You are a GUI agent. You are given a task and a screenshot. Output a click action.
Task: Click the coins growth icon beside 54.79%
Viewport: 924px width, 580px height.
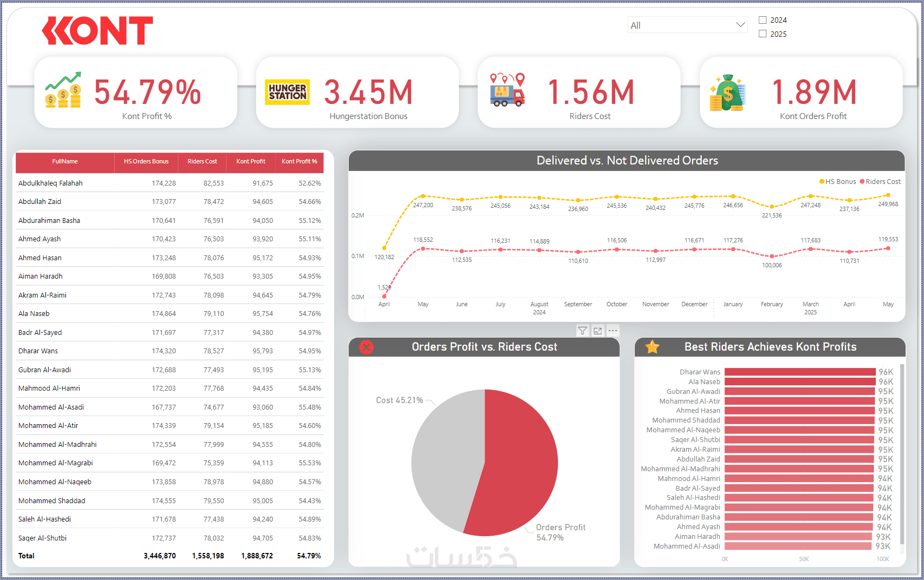tap(63, 90)
